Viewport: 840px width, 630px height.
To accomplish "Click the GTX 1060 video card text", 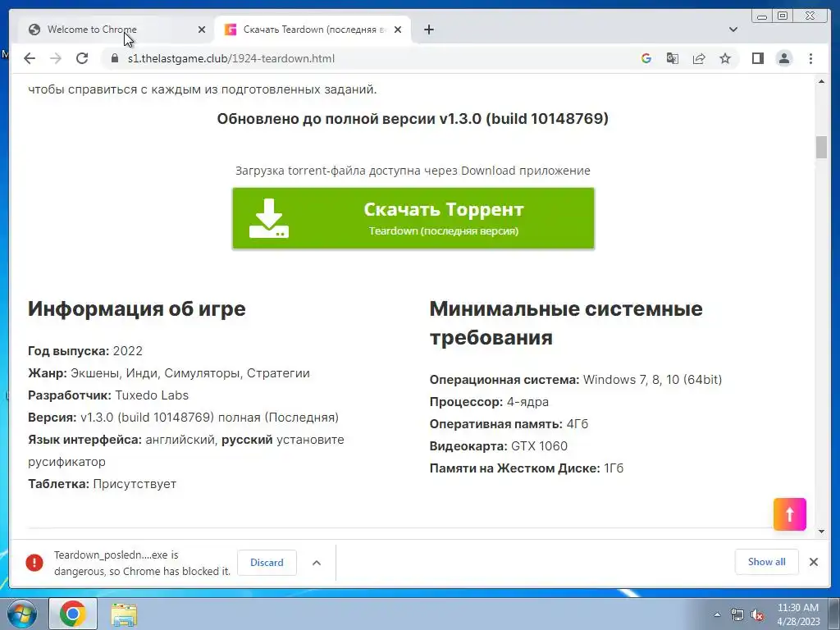I will pos(539,446).
